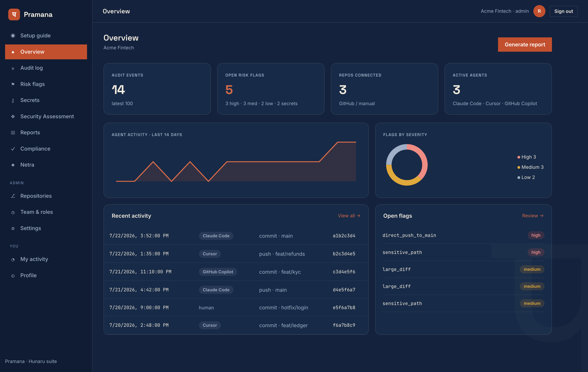Click the Netra sparkle icon
Image resolution: width=588 pixels, height=372 pixels.
pyautogui.click(x=13, y=165)
